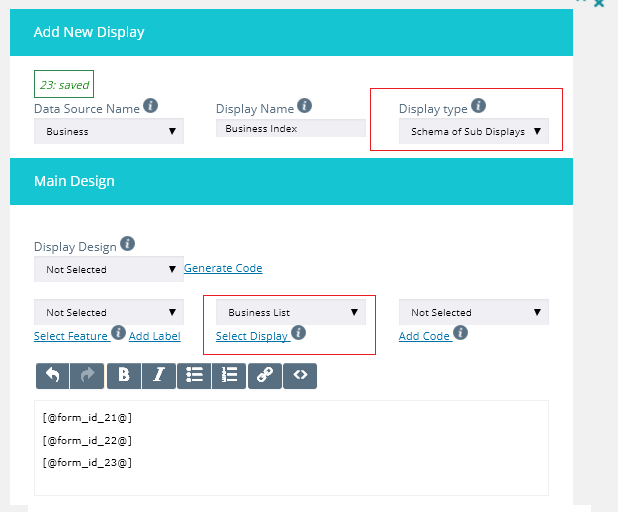This screenshot has width=618, height=512.
Task: Click the Select Feature link
Action: coord(71,336)
